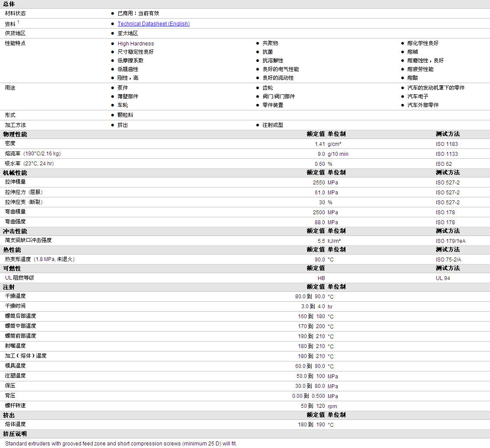Click the '螺杆转速' row label
The image size is (490, 448).
click(x=15, y=406)
